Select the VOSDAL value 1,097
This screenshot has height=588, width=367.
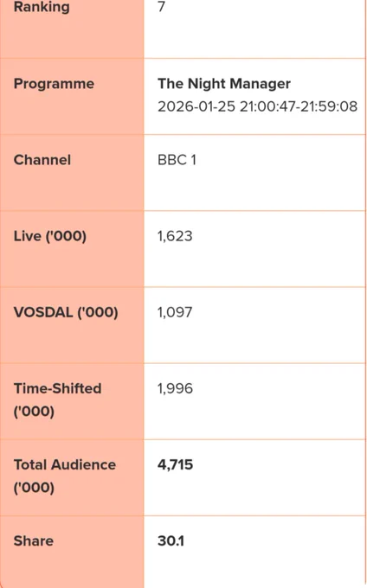coord(175,313)
